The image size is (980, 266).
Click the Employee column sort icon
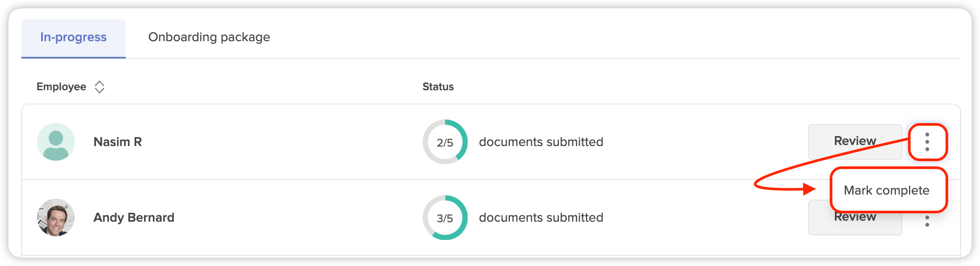100,87
